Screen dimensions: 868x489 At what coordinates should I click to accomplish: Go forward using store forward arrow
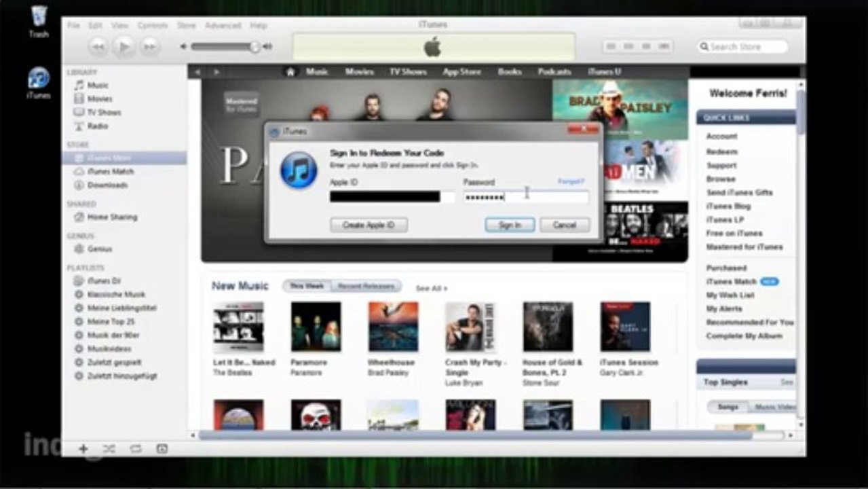(216, 71)
